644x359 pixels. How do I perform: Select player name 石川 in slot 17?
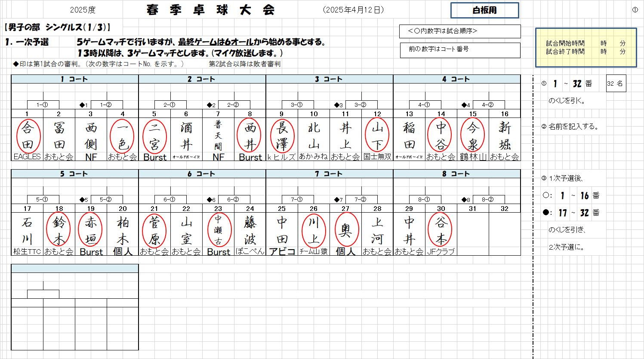28,230
